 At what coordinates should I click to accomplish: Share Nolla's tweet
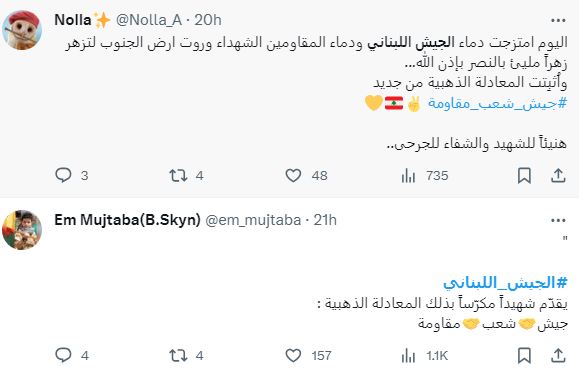point(558,175)
